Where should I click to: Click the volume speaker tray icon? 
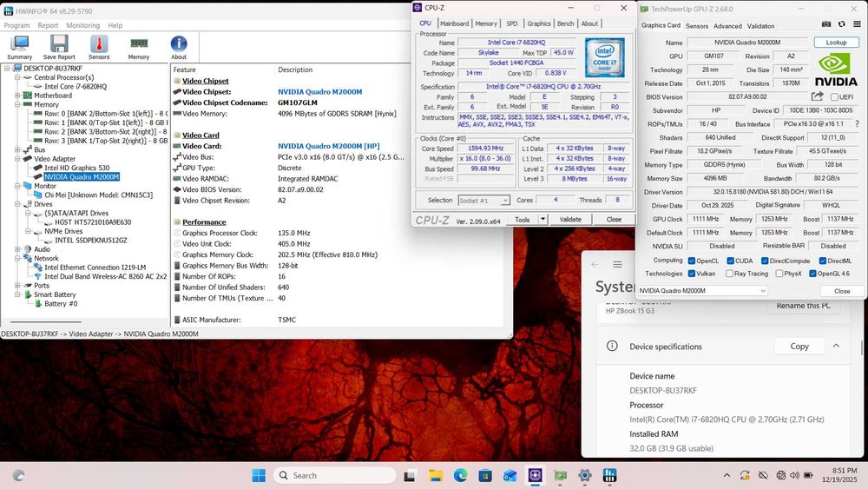coord(794,475)
